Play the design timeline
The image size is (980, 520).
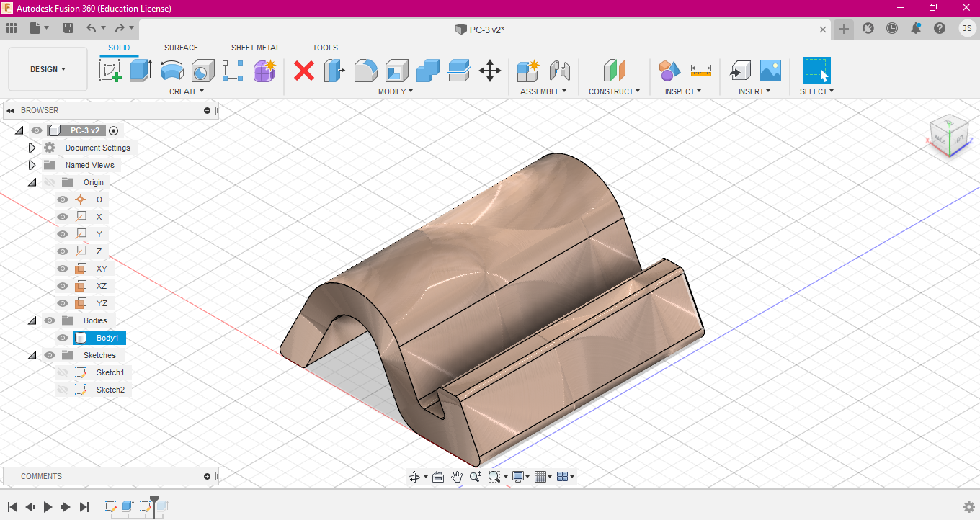pos(48,507)
